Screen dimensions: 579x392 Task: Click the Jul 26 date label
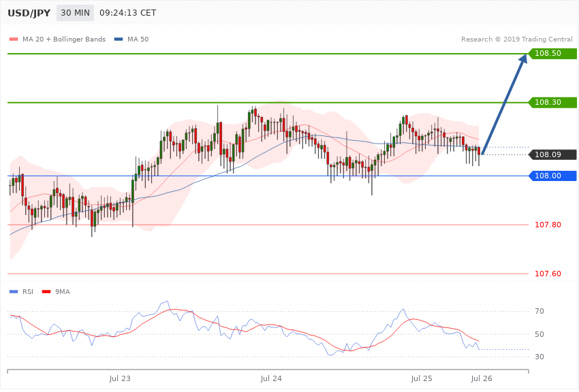(x=482, y=378)
